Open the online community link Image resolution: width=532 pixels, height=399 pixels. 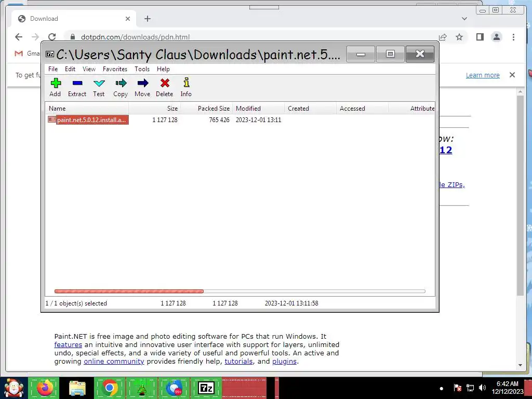tap(114, 362)
